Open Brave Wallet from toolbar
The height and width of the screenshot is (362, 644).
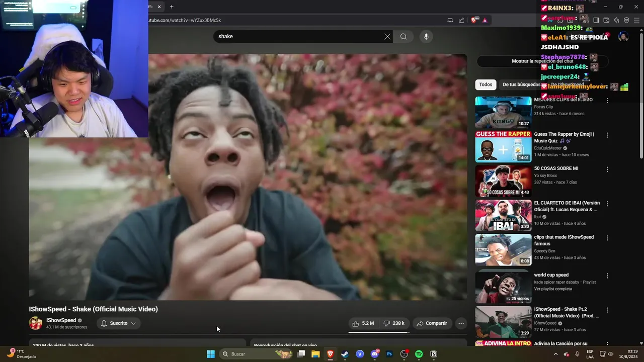click(606, 20)
